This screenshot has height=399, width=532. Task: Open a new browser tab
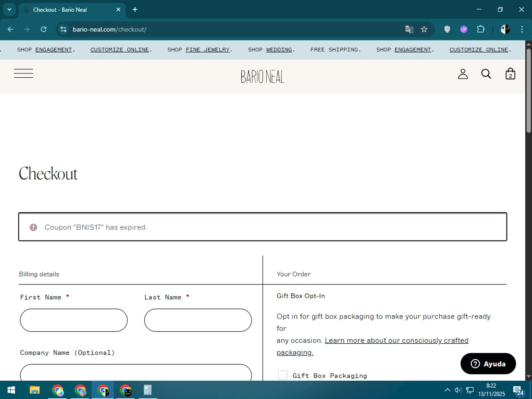(135, 10)
